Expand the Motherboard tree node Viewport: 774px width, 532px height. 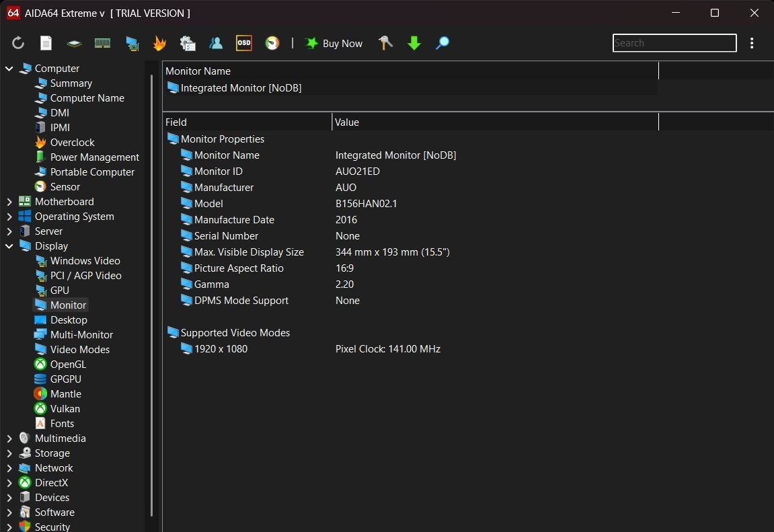click(9, 202)
